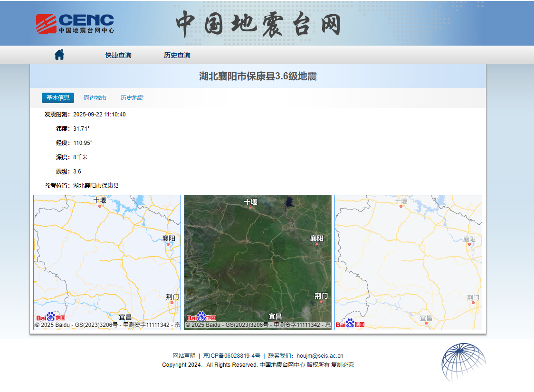Switch to the 周边城市 tab
The height and width of the screenshot is (392, 534).
pyautogui.click(x=95, y=98)
